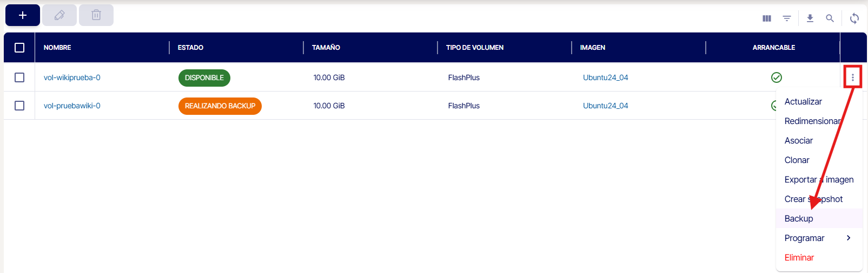Open the vol-pruebawiki-0 volume link
This screenshot has width=868, height=273.
point(72,106)
